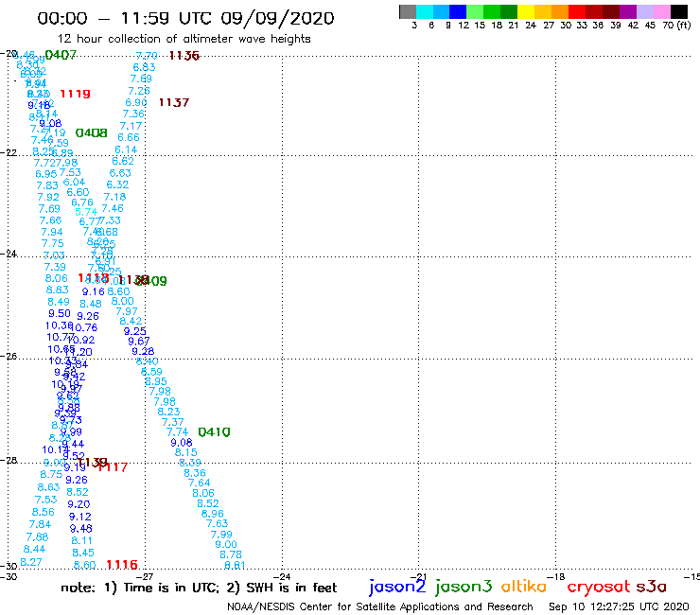Select the dark red time label 1136

point(184,56)
